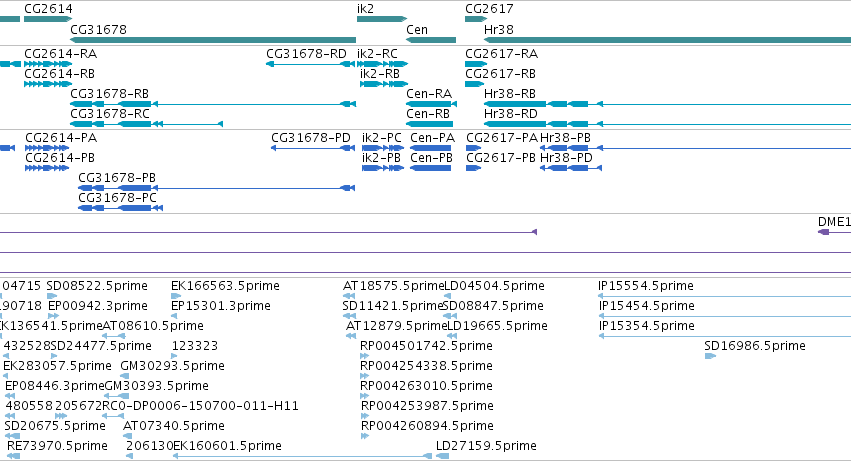This screenshot has height=461, width=851.
Task: Click the LD04504.5prime EST label
Action: click(494, 286)
